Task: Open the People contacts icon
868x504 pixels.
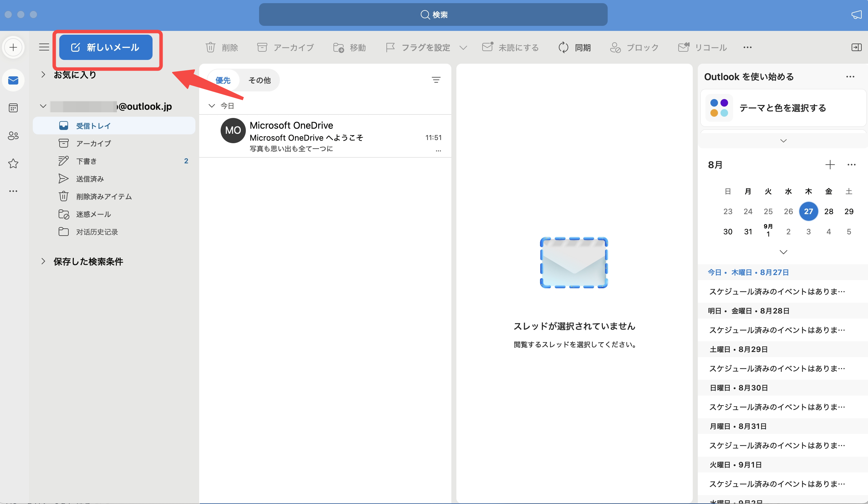Action: [x=13, y=136]
